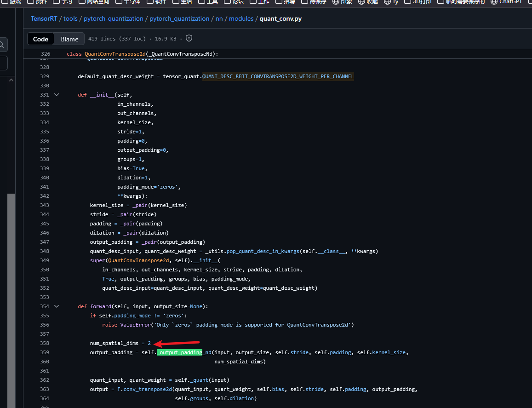Viewport: 532px width, 408px height.
Task: Go to the TensorRT repository root breadcrumb
Action: pos(44,19)
